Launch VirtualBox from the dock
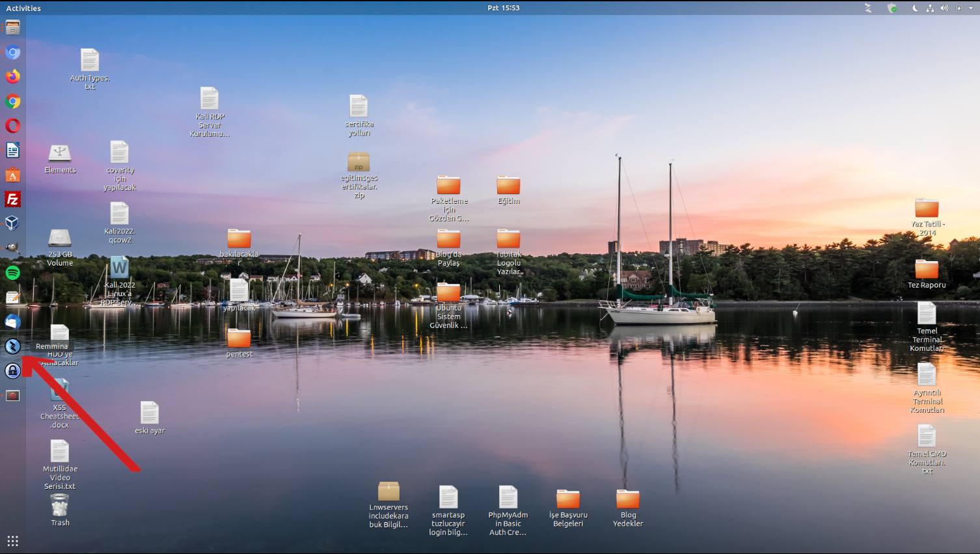Screen dimensions: 980x554 (12, 223)
